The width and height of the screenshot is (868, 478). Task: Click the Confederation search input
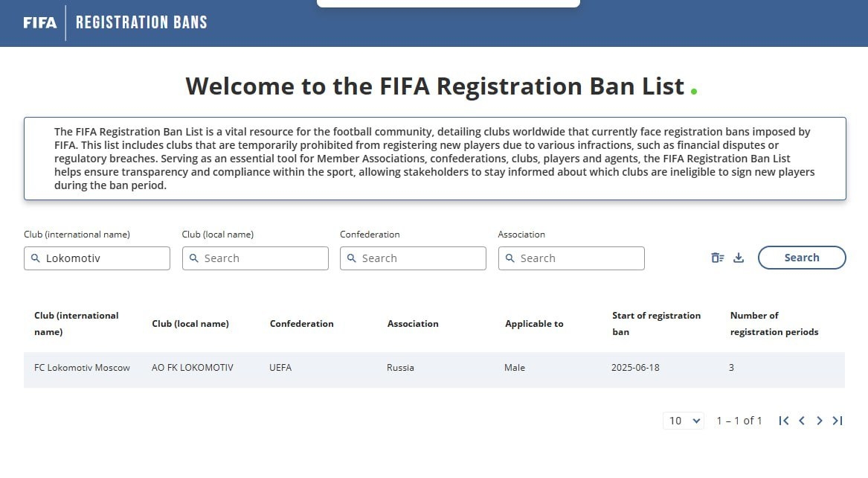(x=413, y=258)
